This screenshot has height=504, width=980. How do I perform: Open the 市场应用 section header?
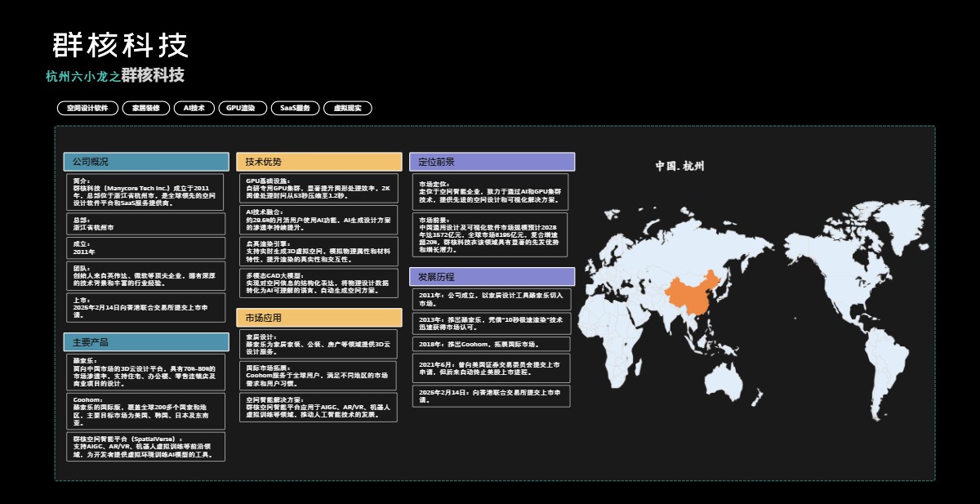(317, 318)
